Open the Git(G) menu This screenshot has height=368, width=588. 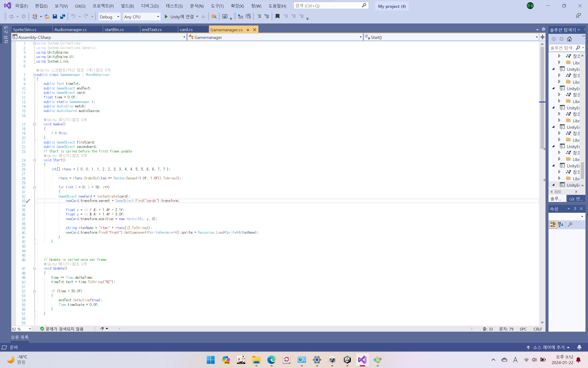click(x=80, y=6)
